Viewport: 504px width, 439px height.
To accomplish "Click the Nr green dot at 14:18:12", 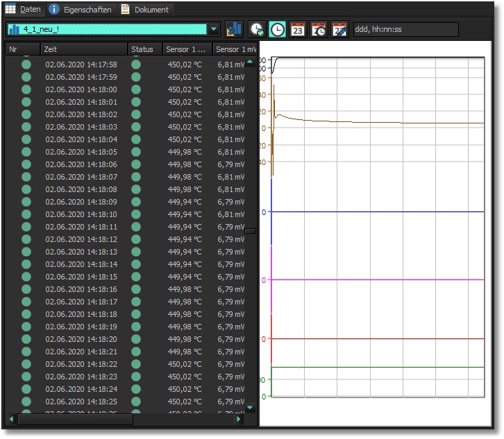I will pyautogui.click(x=26, y=239).
